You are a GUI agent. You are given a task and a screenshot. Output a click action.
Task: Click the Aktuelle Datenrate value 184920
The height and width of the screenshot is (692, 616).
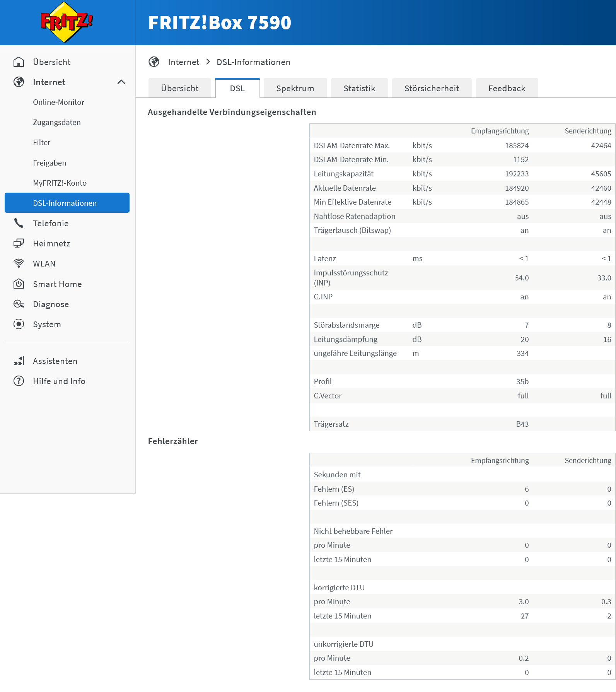coord(517,188)
